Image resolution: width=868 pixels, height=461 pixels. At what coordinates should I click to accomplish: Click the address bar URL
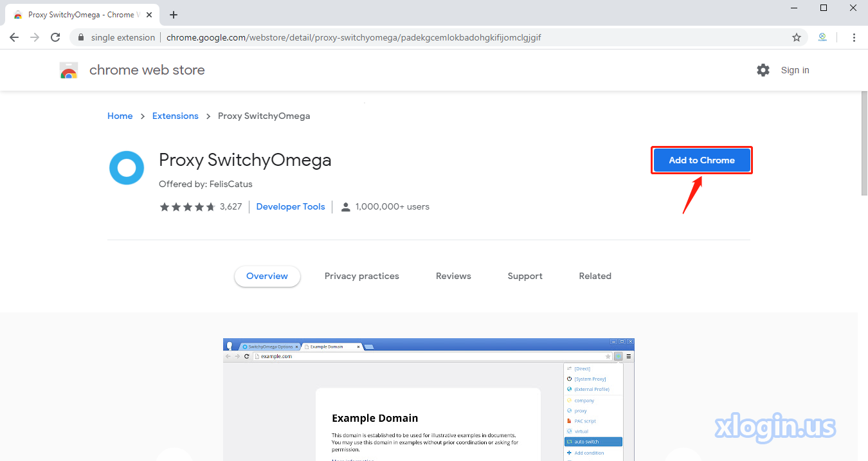click(x=354, y=37)
